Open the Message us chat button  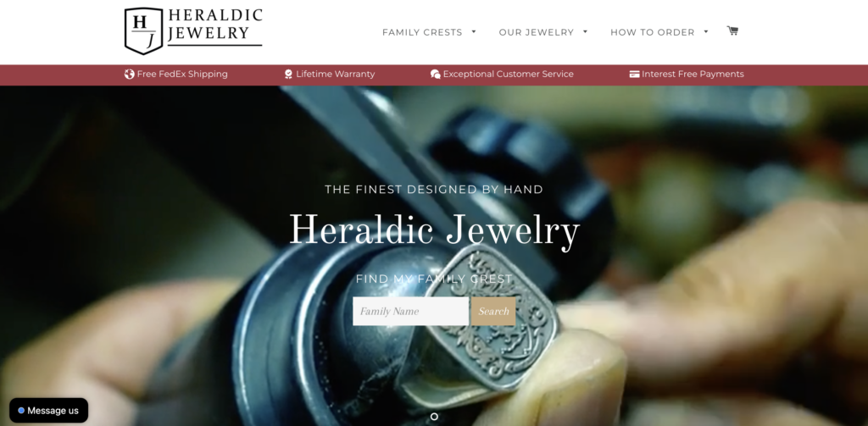tap(48, 411)
